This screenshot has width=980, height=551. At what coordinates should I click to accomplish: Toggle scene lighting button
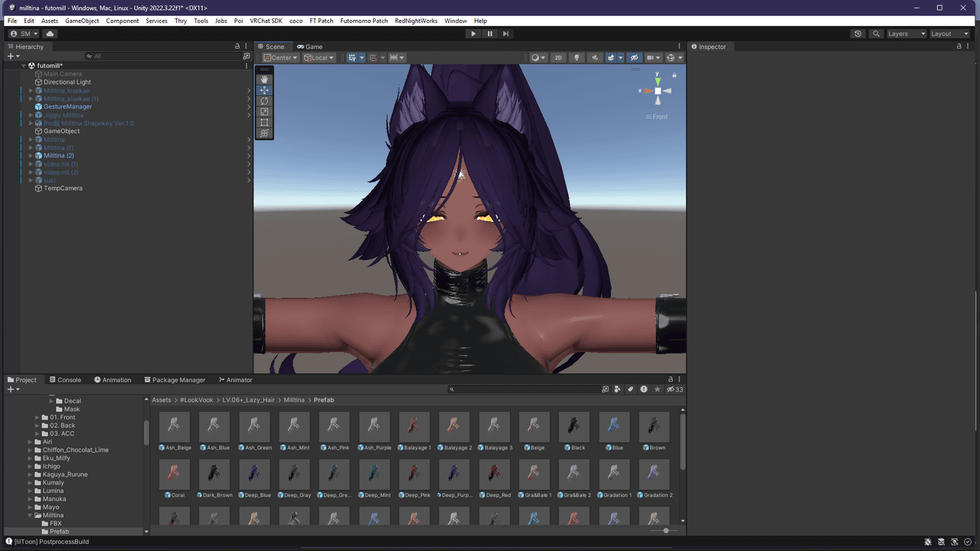[577, 57]
